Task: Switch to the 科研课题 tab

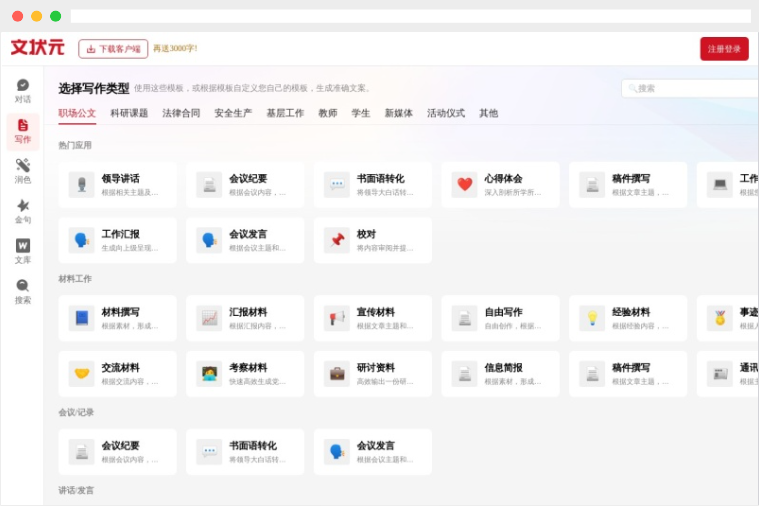Action: pyautogui.click(x=129, y=113)
